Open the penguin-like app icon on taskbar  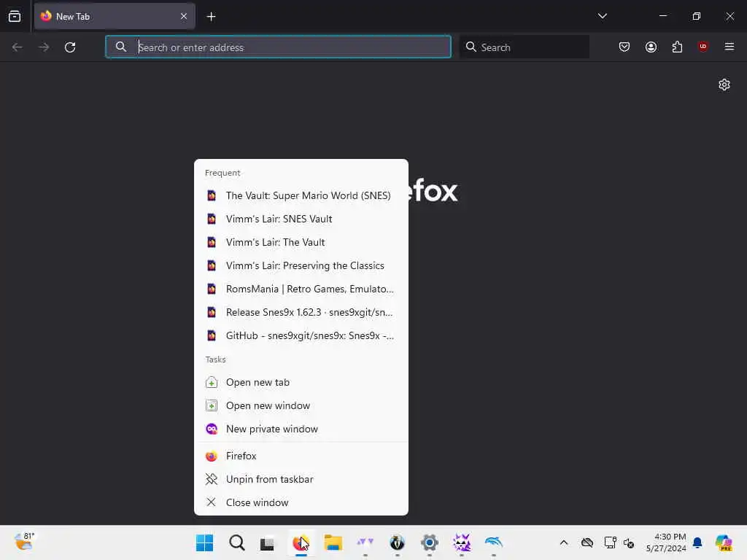coord(397,542)
